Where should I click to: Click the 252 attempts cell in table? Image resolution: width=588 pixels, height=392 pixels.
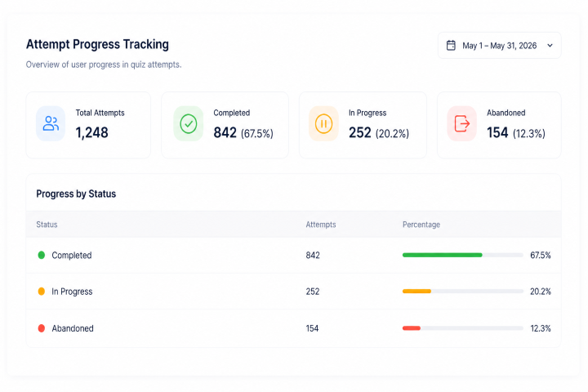[312, 292]
